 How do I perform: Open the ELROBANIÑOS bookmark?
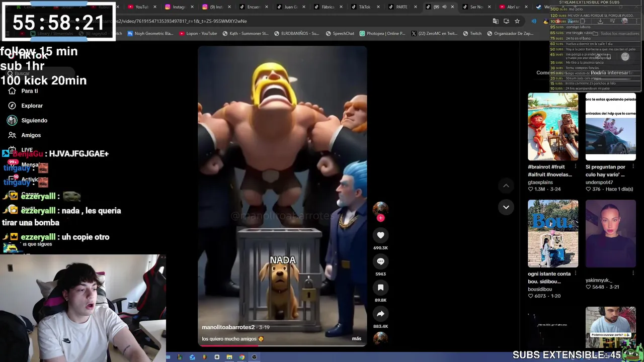296,34
